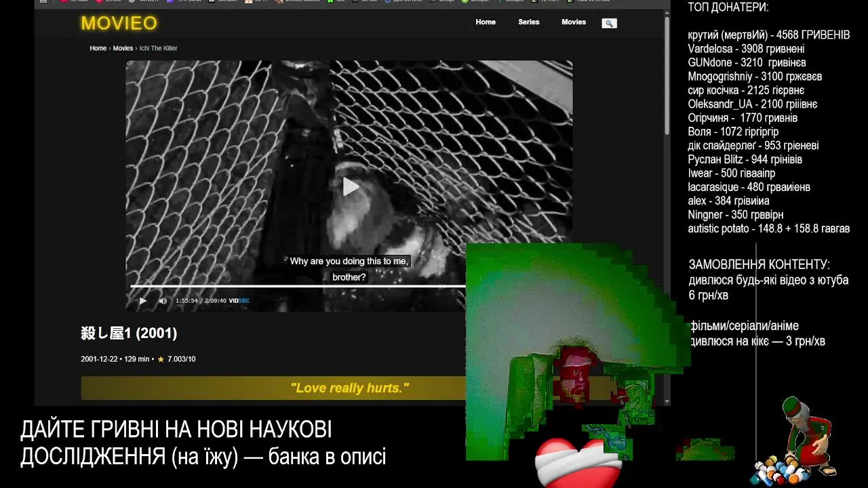
Task: Click the donor row 'Vardelosa - 3908 гривнені'
Action: coord(746,49)
